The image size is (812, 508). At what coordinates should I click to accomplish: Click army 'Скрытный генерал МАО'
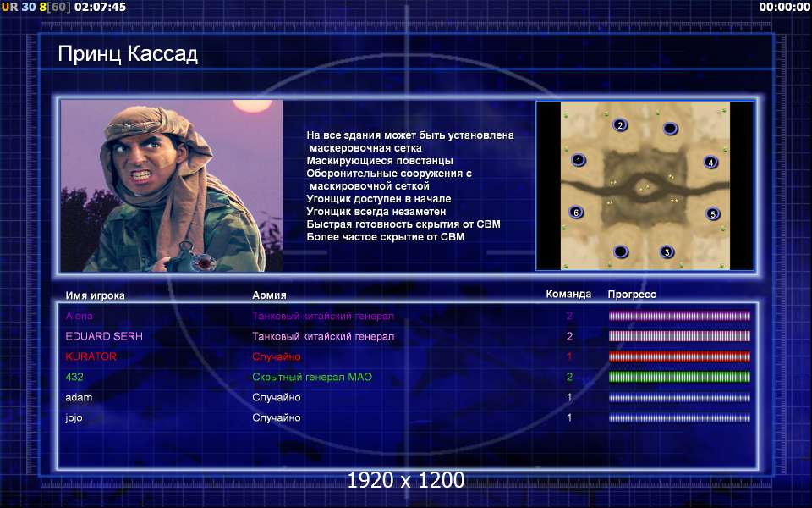coord(312,377)
